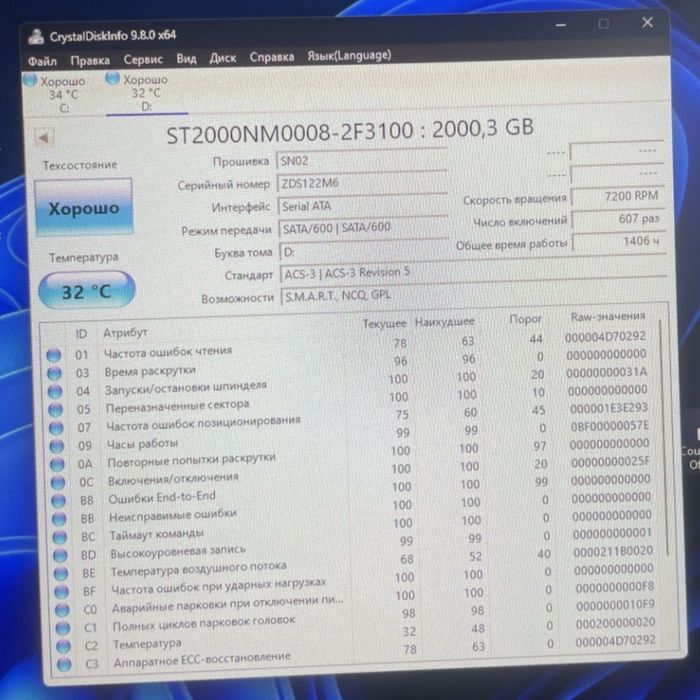Click the disk title ST2000NM0008-2F3100

pyautogui.click(x=290, y=133)
